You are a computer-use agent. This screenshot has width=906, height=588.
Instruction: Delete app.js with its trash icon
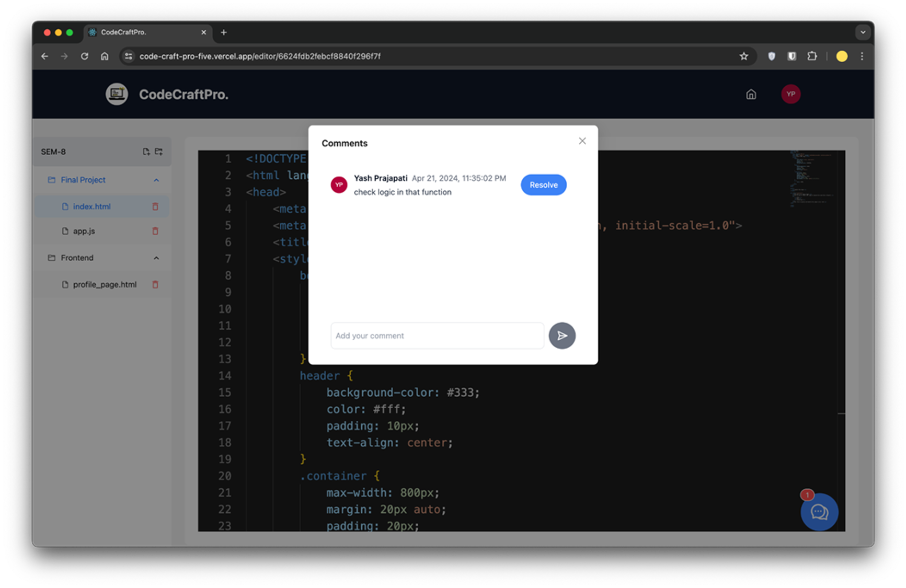coord(155,231)
